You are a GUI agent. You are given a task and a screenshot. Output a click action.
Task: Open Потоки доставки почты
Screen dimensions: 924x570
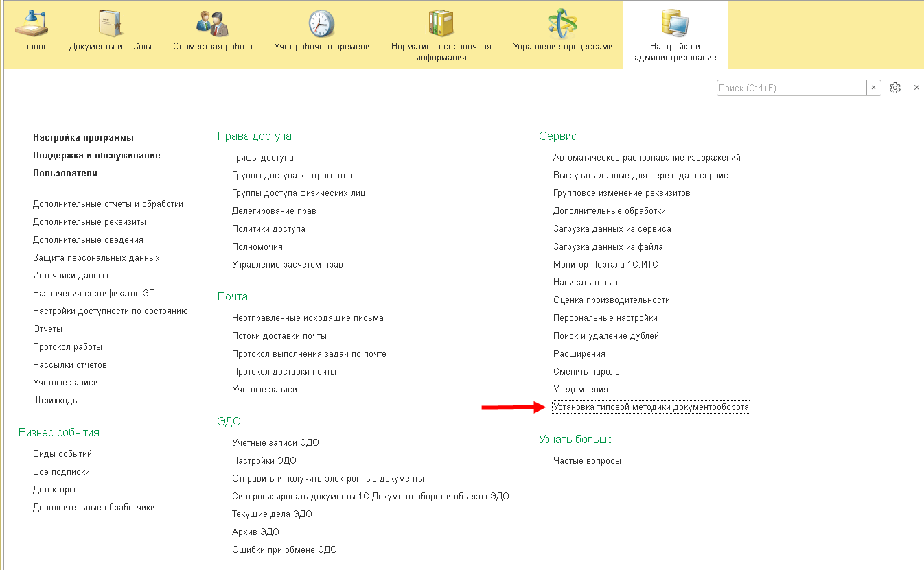(279, 336)
